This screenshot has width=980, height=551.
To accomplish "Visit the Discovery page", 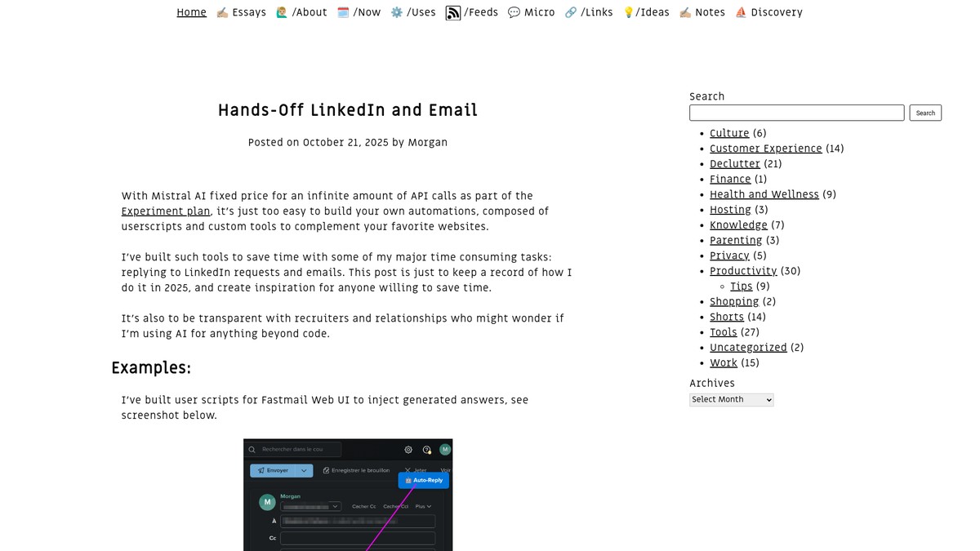I will click(x=768, y=12).
